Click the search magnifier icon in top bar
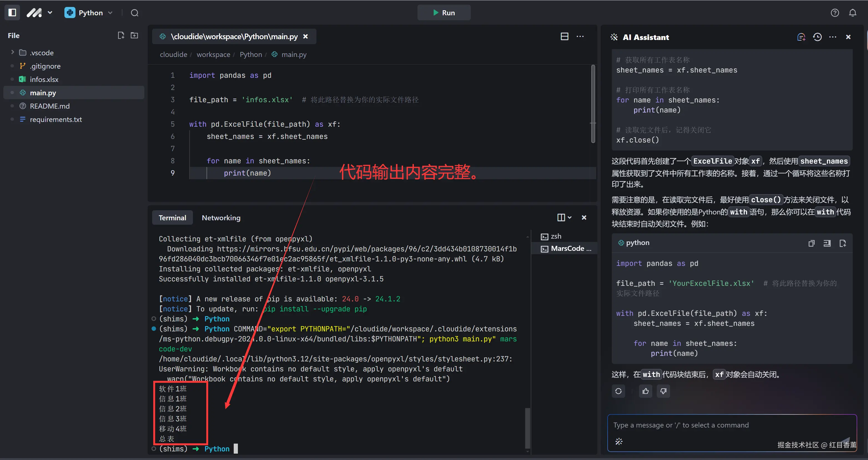This screenshot has width=868, height=460. point(134,13)
